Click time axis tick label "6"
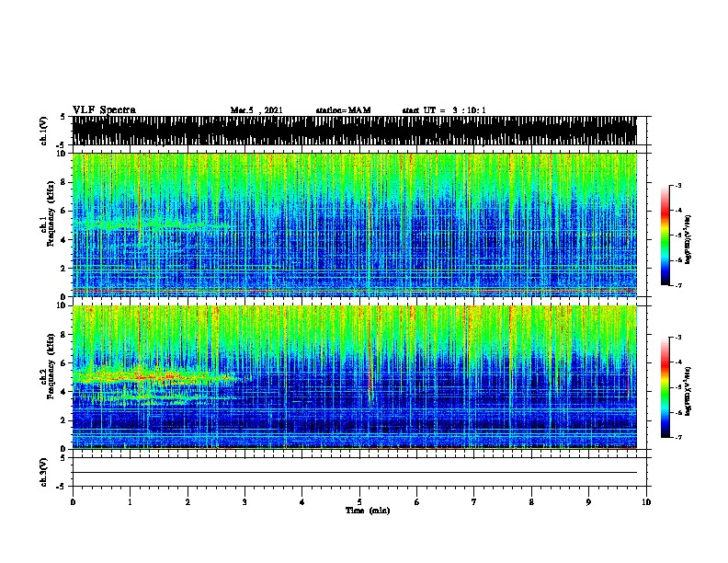The image size is (728, 563). pyautogui.click(x=417, y=502)
